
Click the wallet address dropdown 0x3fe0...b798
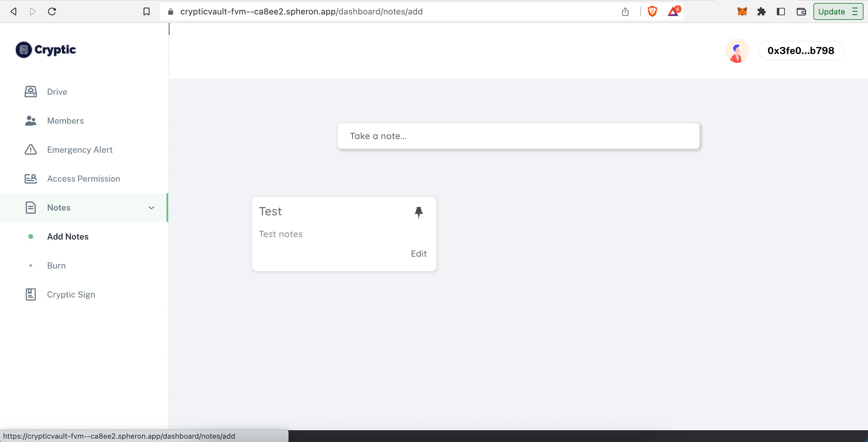pyautogui.click(x=800, y=51)
